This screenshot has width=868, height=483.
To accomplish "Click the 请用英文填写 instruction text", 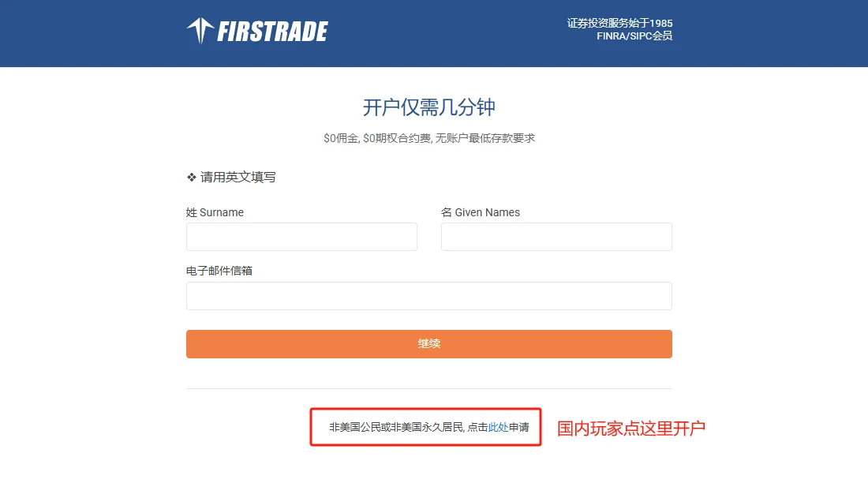I will click(x=238, y=178).
